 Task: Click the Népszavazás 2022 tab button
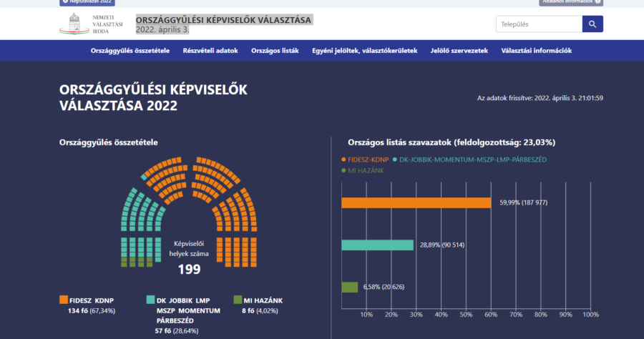(x=87, y=2)
